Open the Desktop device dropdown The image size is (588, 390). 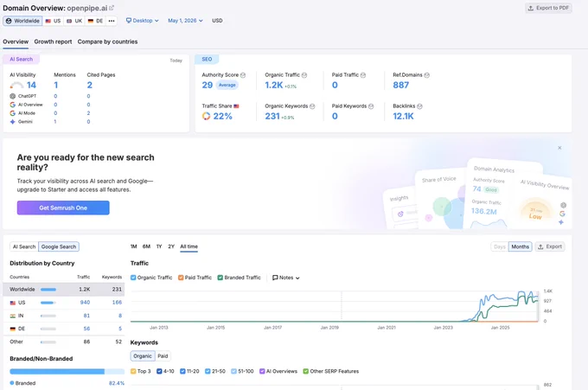coord(142,21)
